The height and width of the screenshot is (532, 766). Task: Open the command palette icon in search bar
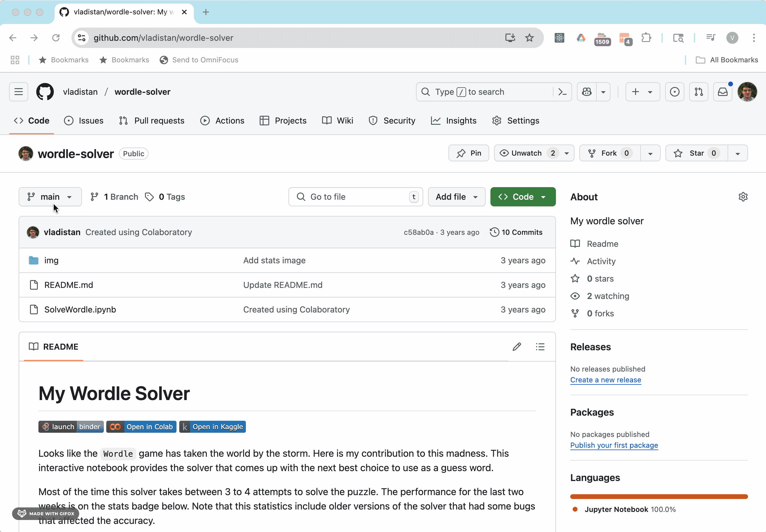click(562, 92)
